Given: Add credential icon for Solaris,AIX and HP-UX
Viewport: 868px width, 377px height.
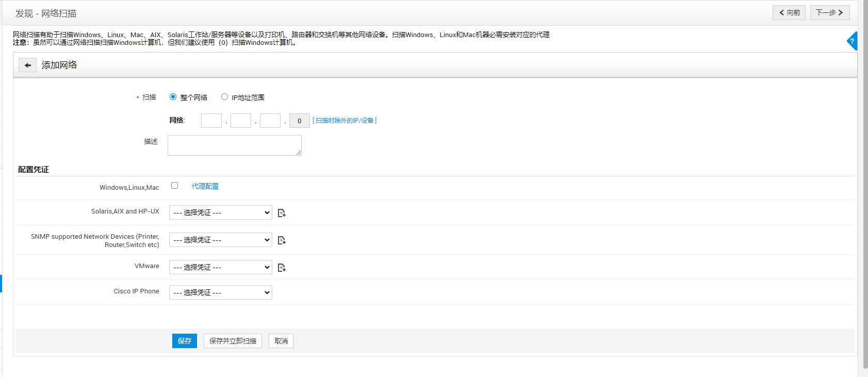Looking at the screenshot, I should pyautogui.click(x=282, y=213).
